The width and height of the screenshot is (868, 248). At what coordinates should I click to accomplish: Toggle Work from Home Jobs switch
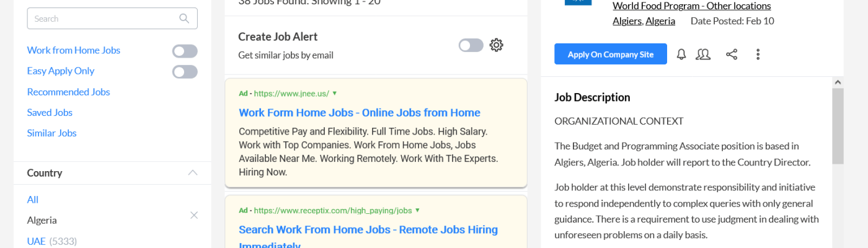coord(185,51)
